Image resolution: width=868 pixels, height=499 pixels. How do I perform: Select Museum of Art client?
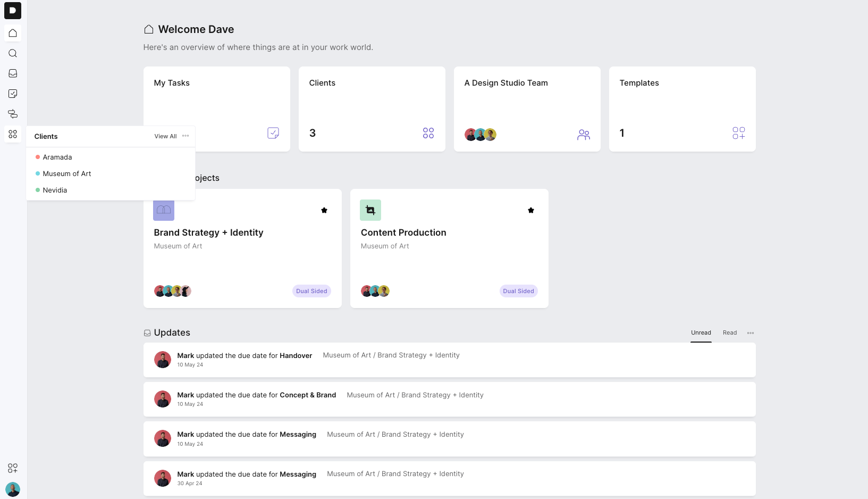click(x=67, y=173)
